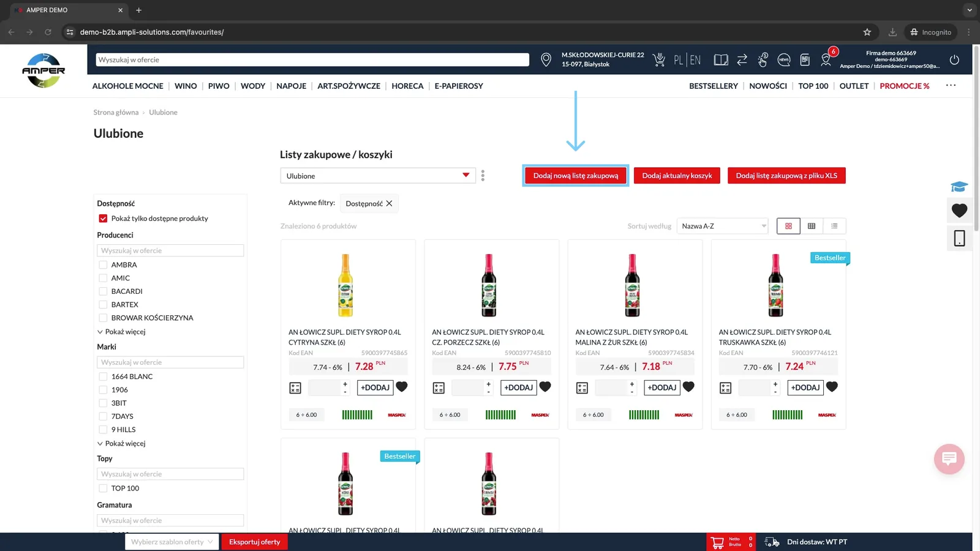Open the quick cart import icon
This screenshot has height=551, width=980.
point(659,59)
